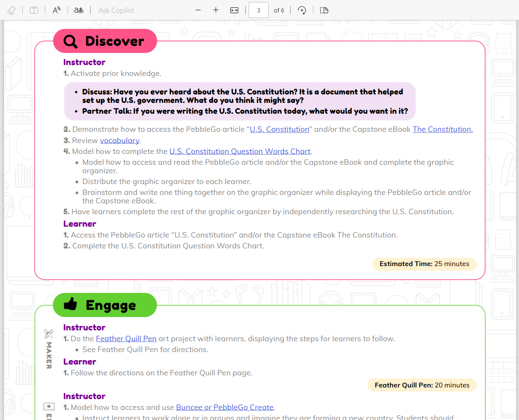Image resolution: width=519 pixels, height=420 pixels.
Task: Click the page number box showing 3
Action: [259, 10]
